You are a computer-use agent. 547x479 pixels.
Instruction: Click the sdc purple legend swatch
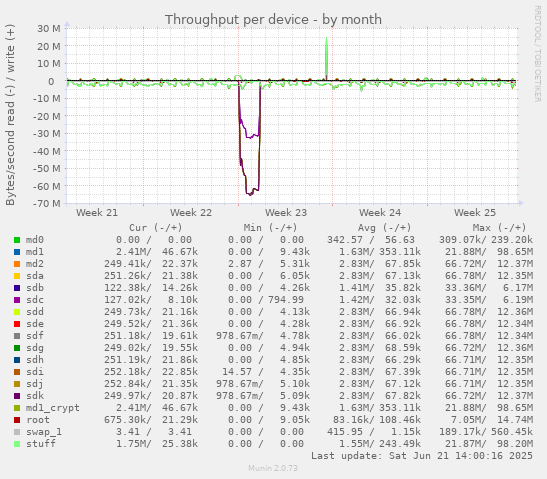pyautogui.click(x=17, y=300)
